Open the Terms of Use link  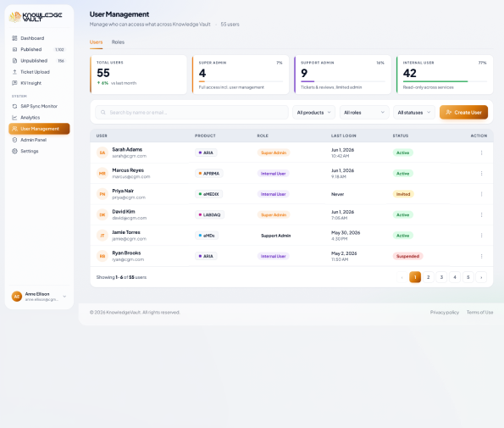coord(480,312)
